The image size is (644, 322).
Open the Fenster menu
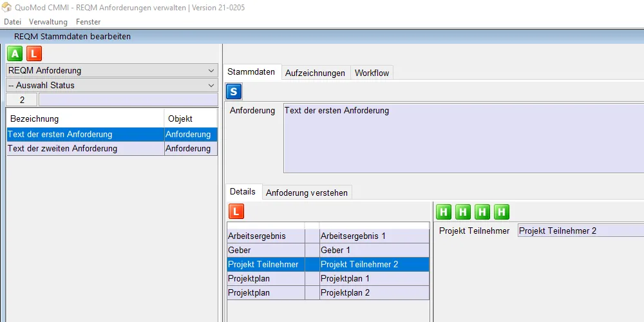point(88,22)
